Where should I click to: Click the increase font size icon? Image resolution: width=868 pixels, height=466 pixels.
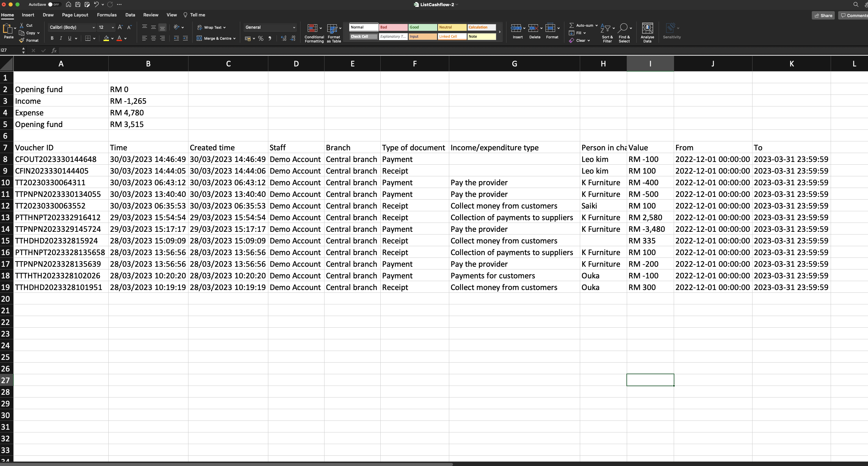coord(120,27)
